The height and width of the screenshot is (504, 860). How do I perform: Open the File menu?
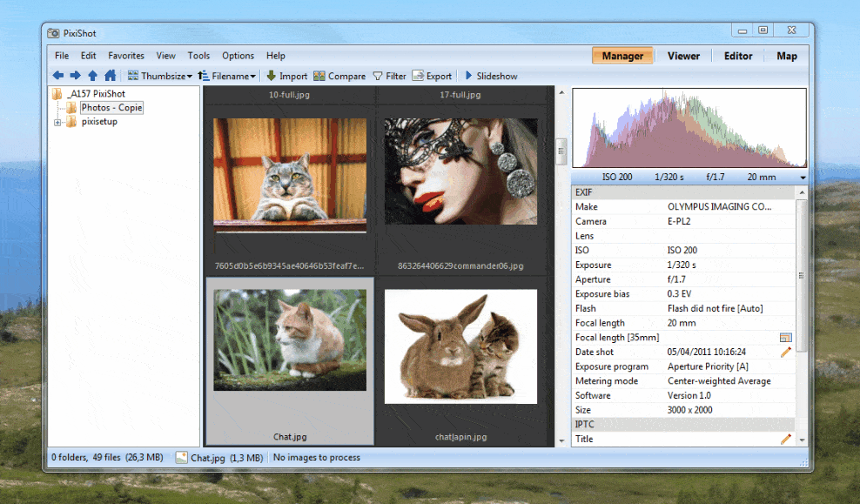tap(62, 56)
